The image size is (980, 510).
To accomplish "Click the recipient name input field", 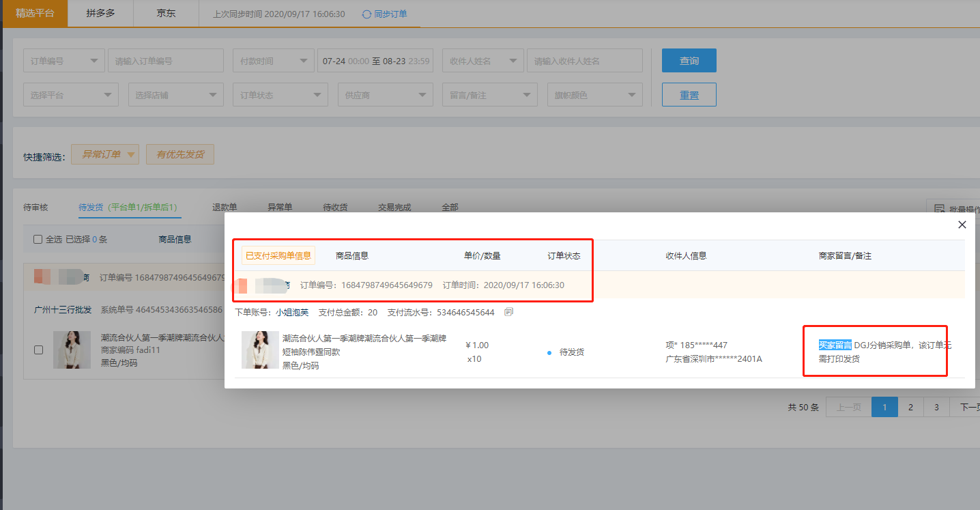I will 585,61.
